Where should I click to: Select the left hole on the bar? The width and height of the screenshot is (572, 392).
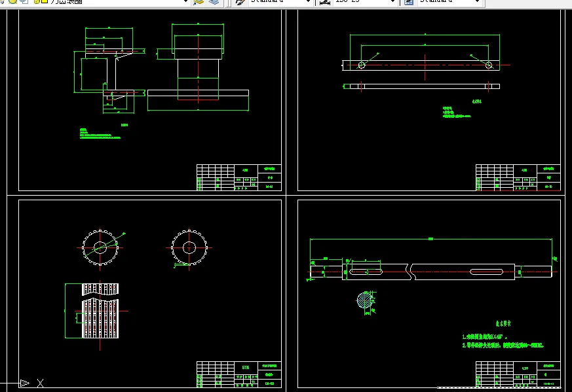point(362,65)
